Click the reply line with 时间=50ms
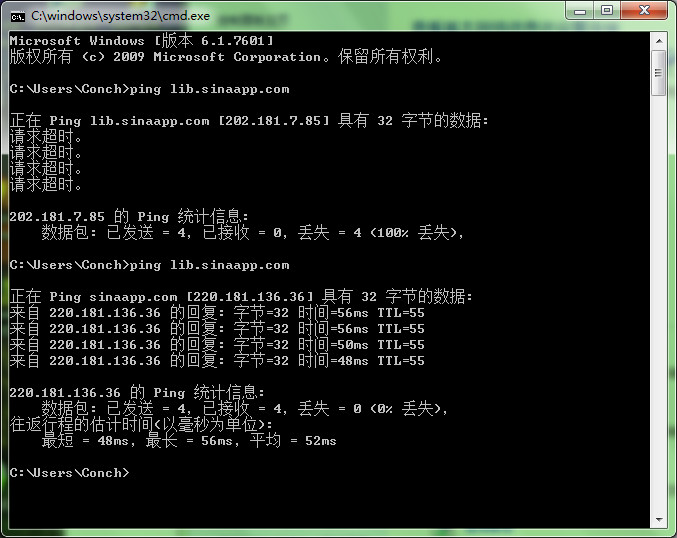The height and width of the screenshot is (538, 677). [217, 344]
